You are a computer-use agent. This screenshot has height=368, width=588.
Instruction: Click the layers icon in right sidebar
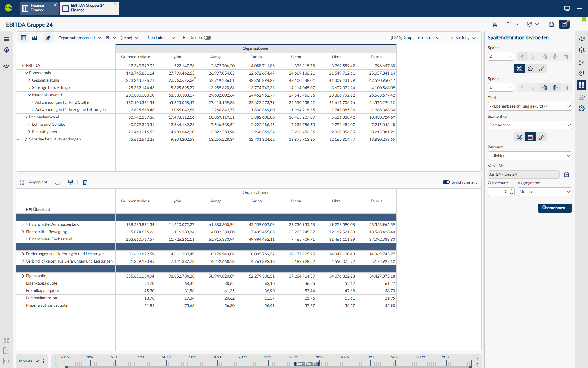[582, 50]
